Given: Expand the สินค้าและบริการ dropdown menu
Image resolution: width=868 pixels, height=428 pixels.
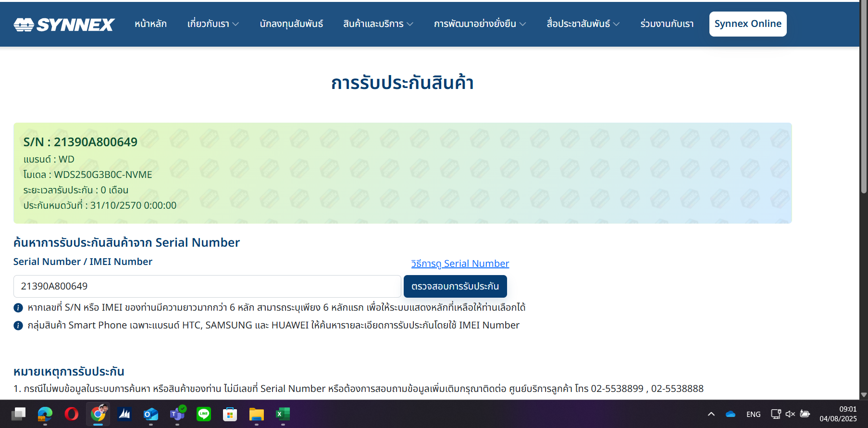Looking at the screenshot, I should coord(378,24).
